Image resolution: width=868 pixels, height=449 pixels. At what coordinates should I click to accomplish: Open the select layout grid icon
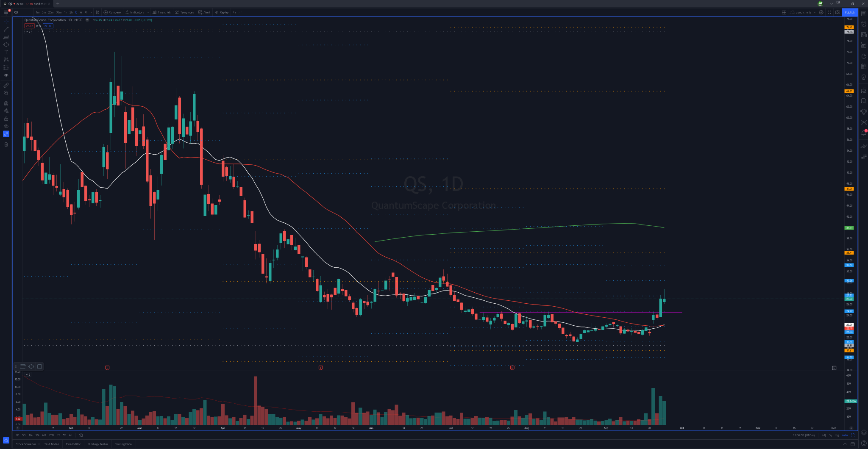[784, 12]
